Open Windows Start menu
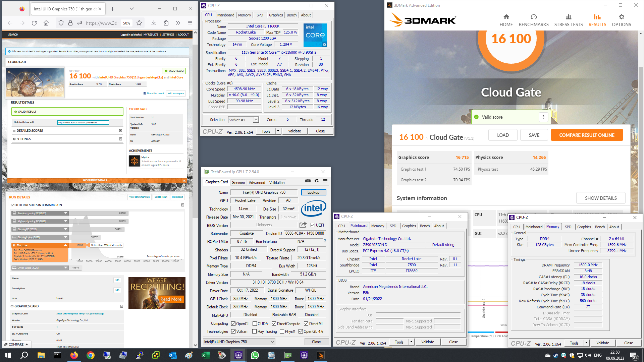Screen dimensions: 644x362 (x=8, y=355)
